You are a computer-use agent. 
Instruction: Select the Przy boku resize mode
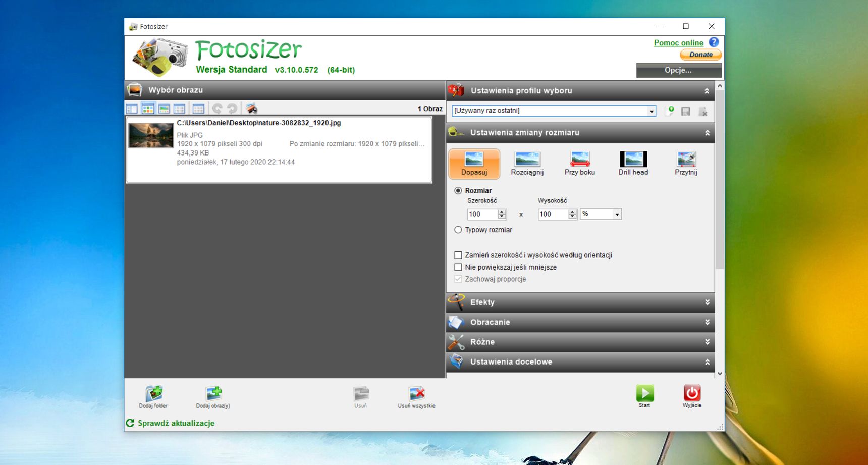pyautogui.click(x=580, y=164)
